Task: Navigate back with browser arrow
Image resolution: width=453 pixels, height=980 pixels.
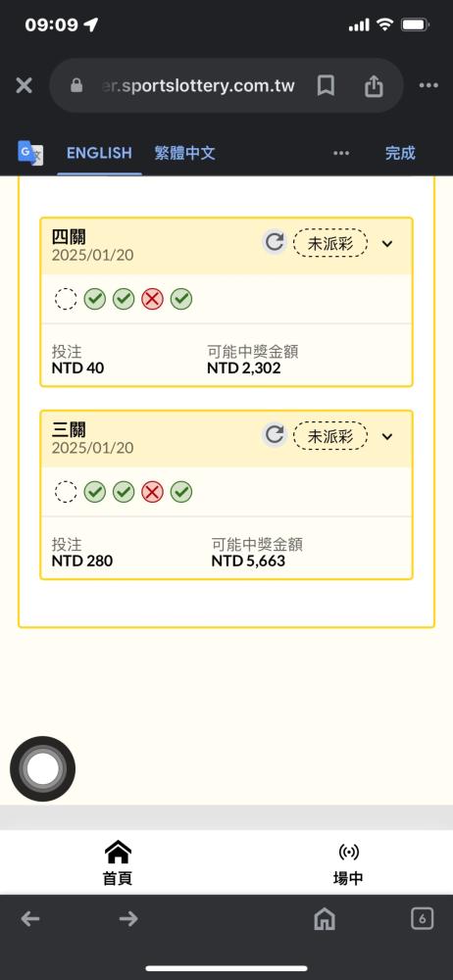Action: 30,918
